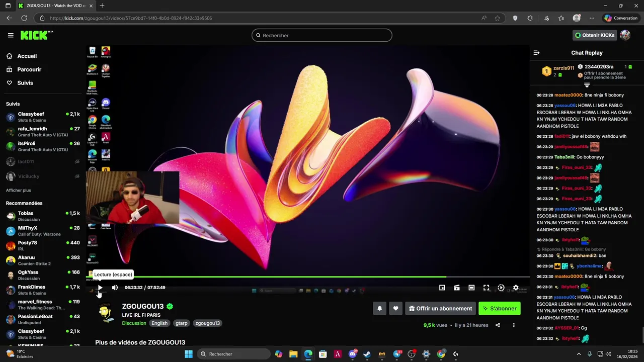Open MiiThyX recommended channel
This screenshot has width=644, height=362.
(x=43, y=231)
